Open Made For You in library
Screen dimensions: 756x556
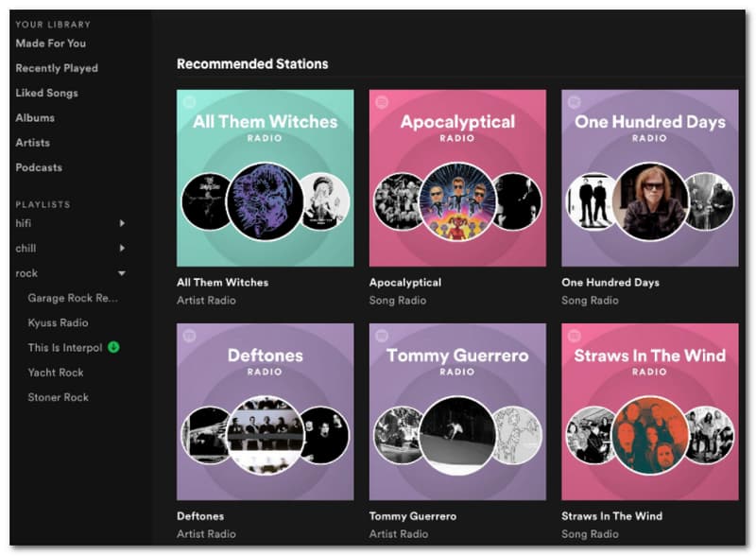click(x=51, y=43)
